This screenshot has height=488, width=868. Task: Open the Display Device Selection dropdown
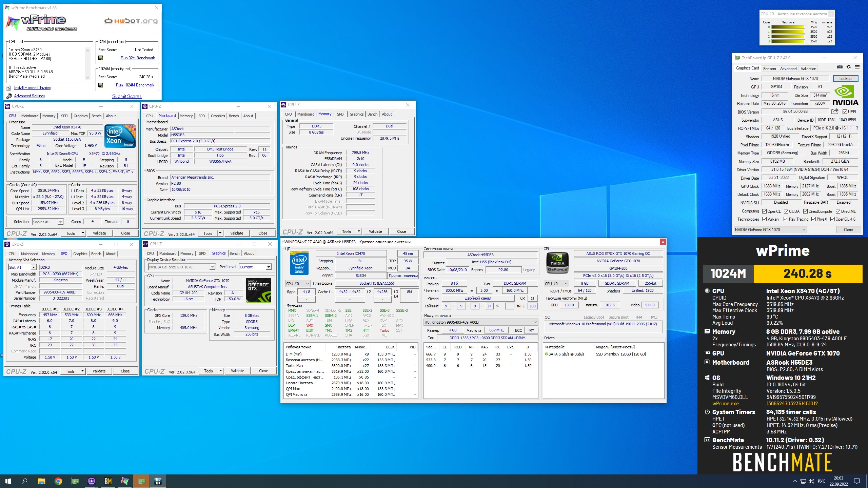182,267
